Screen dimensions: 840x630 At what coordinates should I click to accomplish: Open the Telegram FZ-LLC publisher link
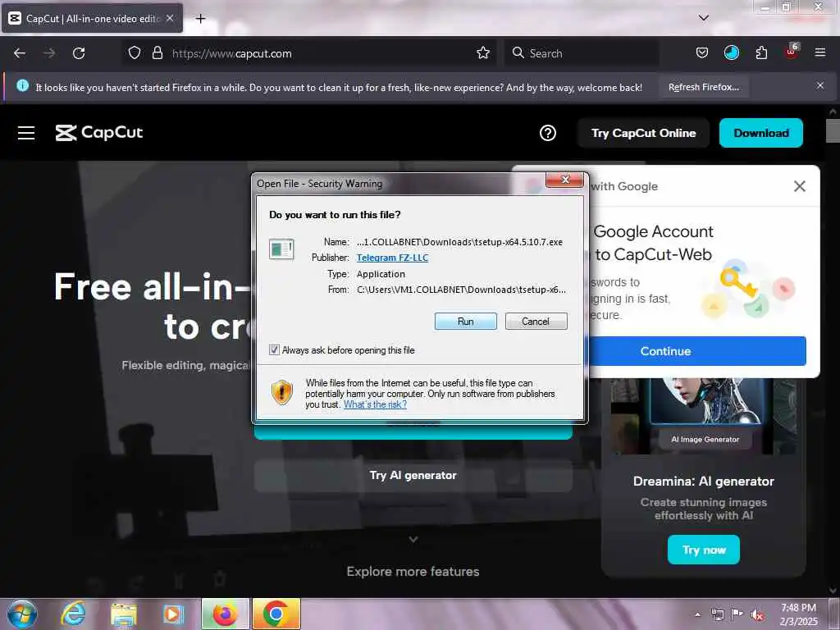click(392, 258)
